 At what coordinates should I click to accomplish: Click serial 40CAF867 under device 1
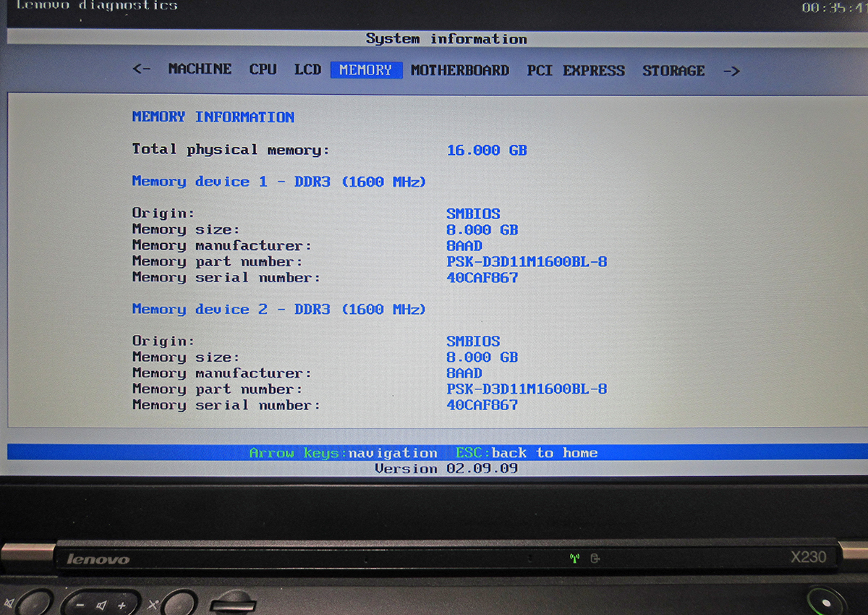tap(482, 277)
